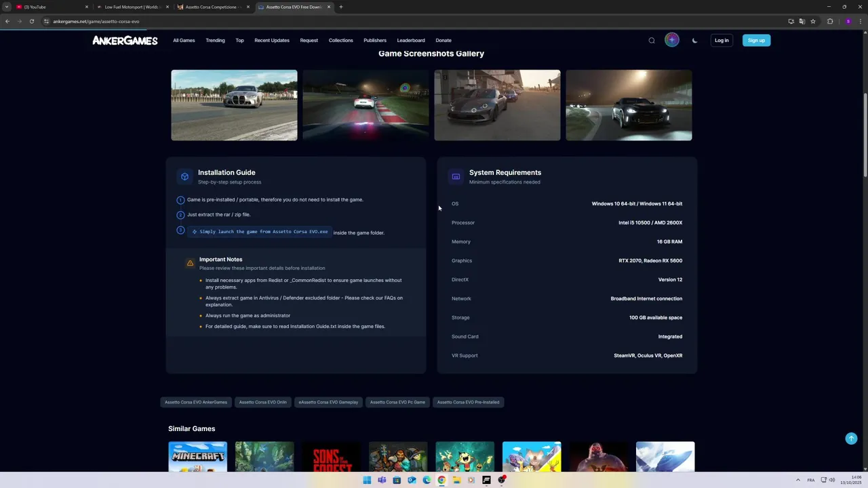Viewport: 868px width, 488px height.
Task: Bookmark this page with star icon
Action: pyautogui.click(x=813, y=21)
